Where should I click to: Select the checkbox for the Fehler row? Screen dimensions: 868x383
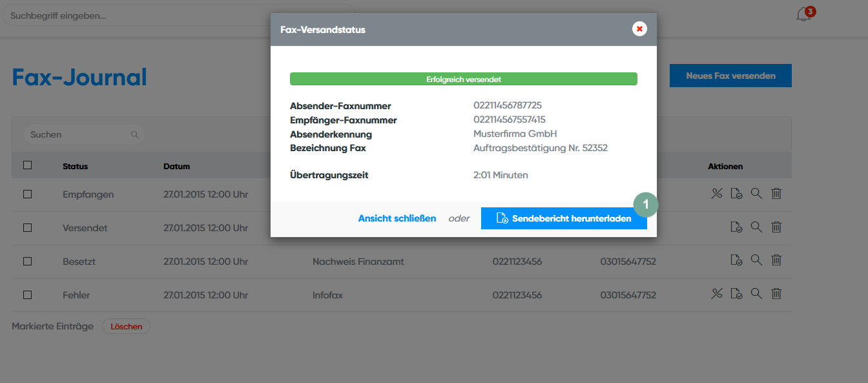tap(27, 295)
